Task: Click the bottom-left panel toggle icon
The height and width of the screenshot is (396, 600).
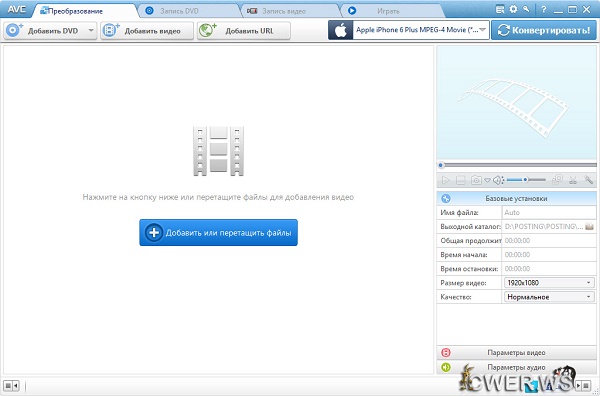Action: click(12, 386)
